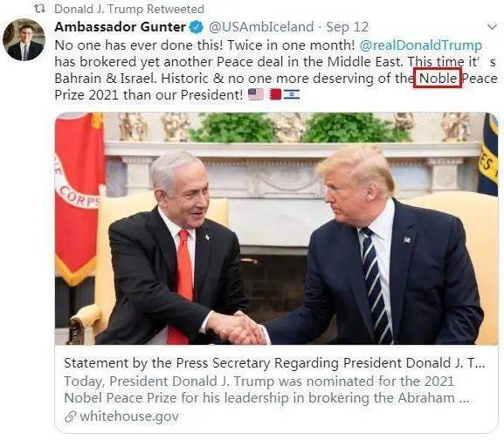Click the chain link icon beside whitehouse.gov
This screenshot has height=440, width=504.
[70, 416]
